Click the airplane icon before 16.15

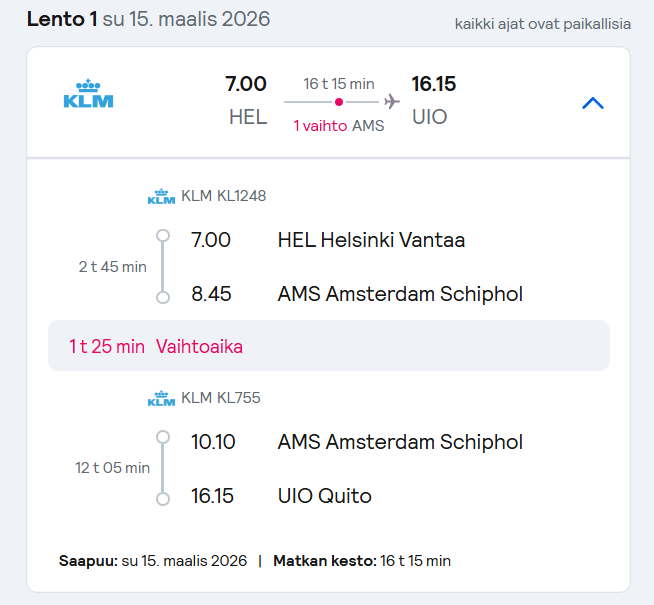tap(392, 101)
